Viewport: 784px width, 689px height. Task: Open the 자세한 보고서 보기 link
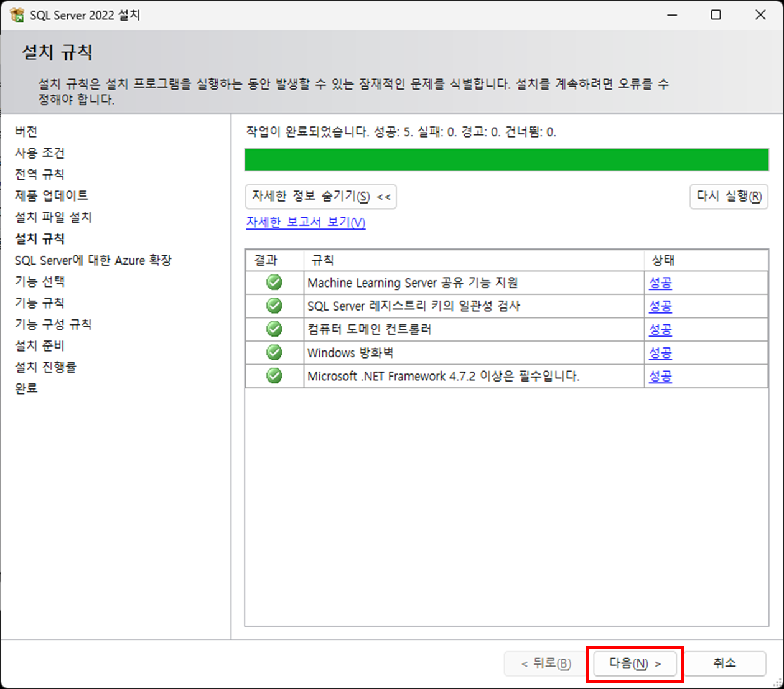pyautogui.click(x=306, y=222)
